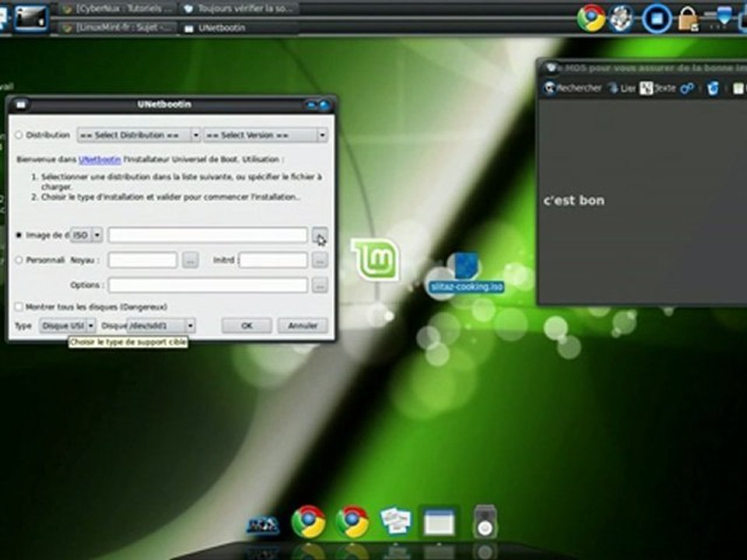Switch to the CyberNux Tutoriels taskbar window
747x560 pixels.
pyautogui.click(x=117, y=9)
